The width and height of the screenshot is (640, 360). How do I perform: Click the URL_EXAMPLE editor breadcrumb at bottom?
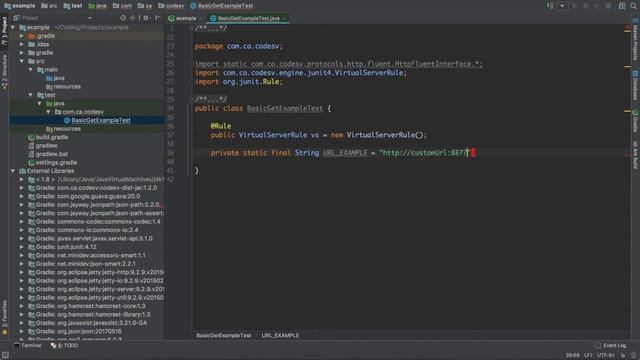[280, 336]
